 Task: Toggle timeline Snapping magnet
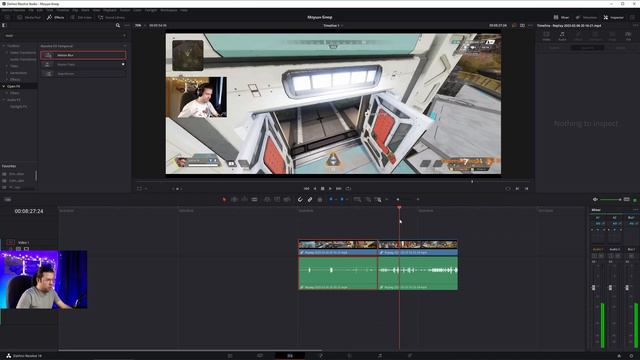[300, 200]
